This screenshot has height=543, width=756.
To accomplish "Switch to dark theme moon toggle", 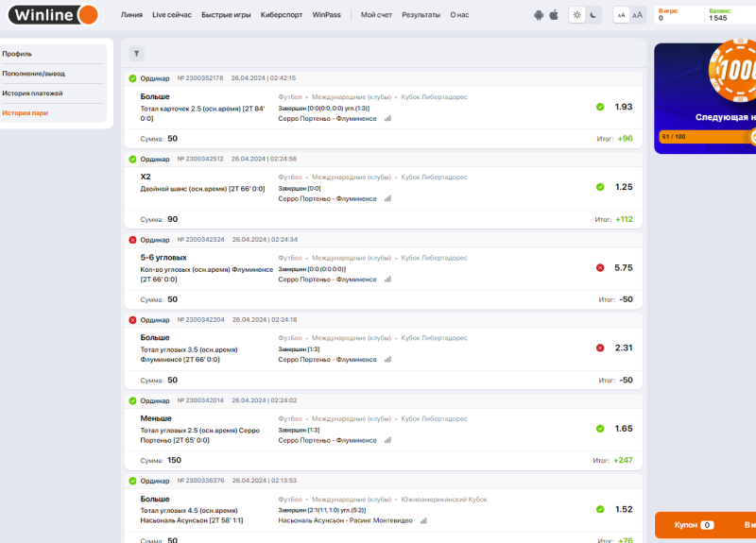I will (x=593, y=15).
